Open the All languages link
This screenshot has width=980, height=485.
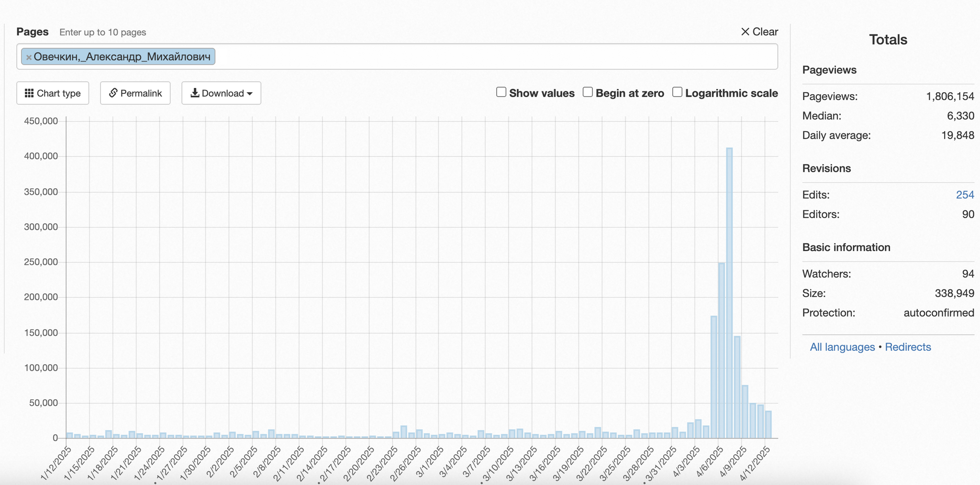842,347
